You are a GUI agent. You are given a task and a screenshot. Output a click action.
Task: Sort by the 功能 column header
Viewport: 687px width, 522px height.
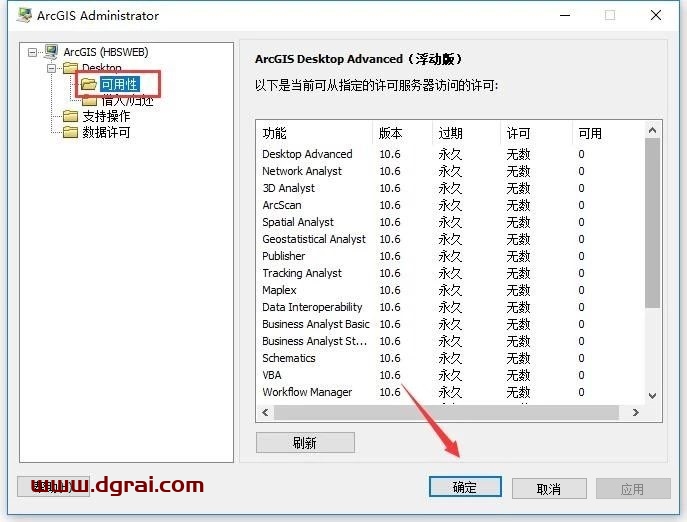point(315,133)
